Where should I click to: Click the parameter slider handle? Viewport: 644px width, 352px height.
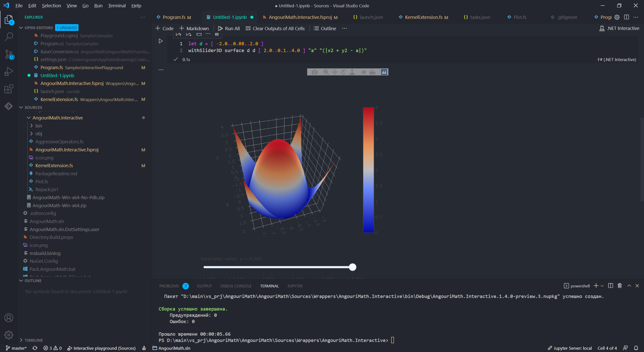click(x=353, y=267)
